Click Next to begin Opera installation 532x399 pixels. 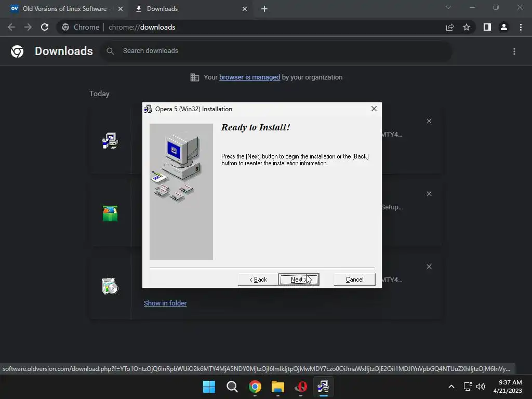299,279
